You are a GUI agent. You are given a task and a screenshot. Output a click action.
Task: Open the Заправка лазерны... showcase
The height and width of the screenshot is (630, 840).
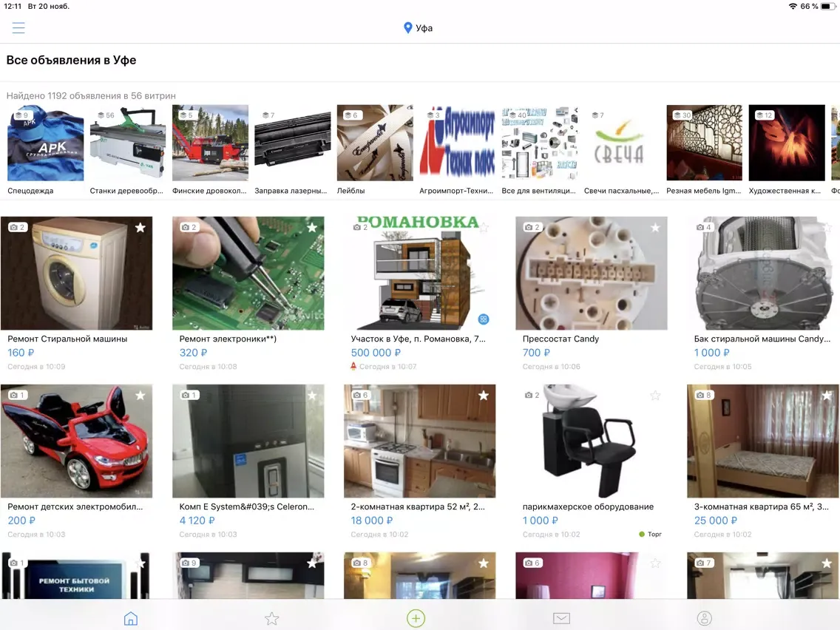click(x=293, y=143)
